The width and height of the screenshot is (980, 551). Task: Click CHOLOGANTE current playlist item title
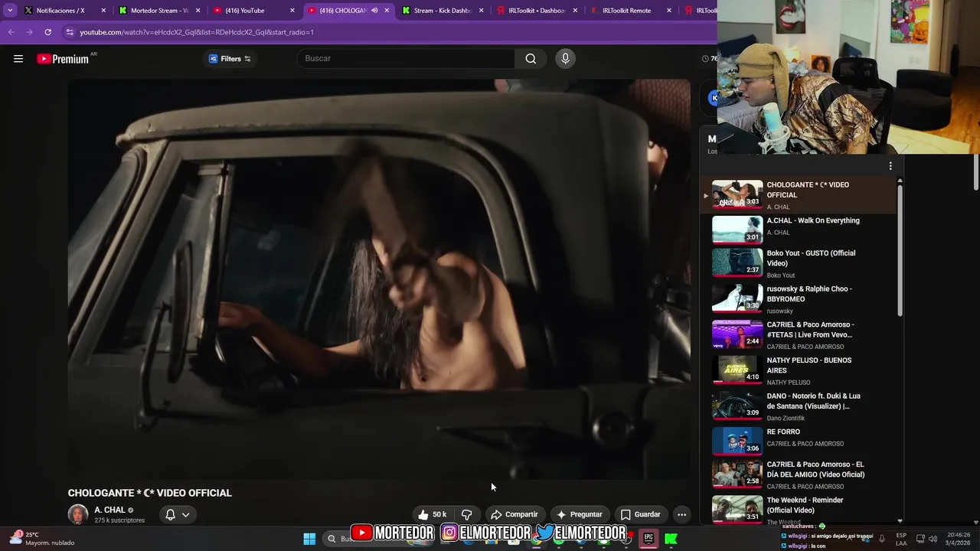(x=808, y=190)
